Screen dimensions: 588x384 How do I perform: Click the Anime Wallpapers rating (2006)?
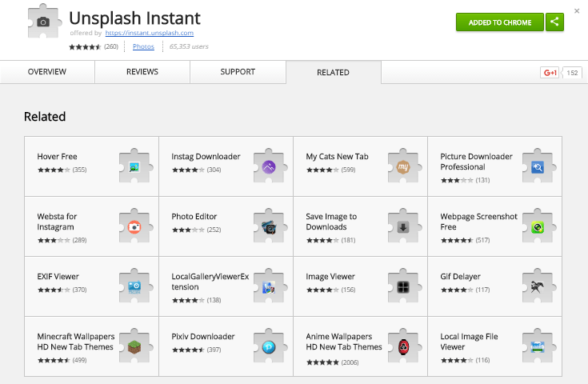coord(332,362)
